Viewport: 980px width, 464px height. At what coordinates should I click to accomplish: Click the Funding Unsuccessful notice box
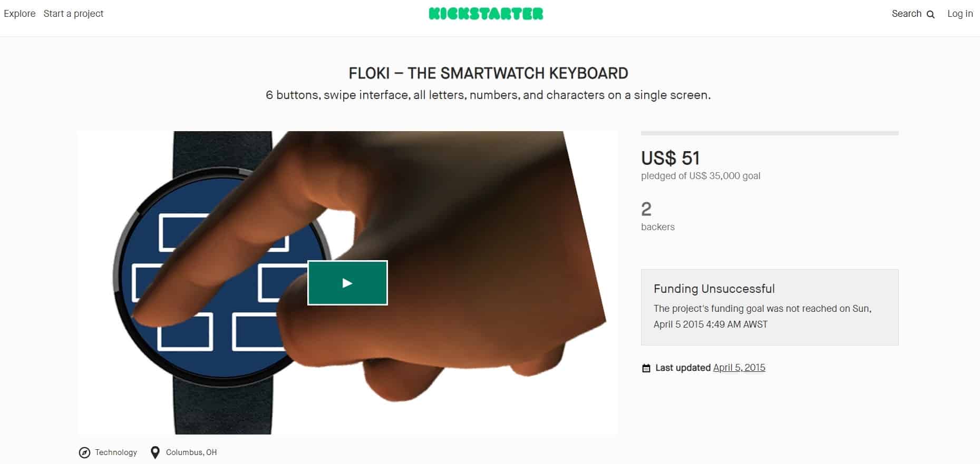[770, 307]
